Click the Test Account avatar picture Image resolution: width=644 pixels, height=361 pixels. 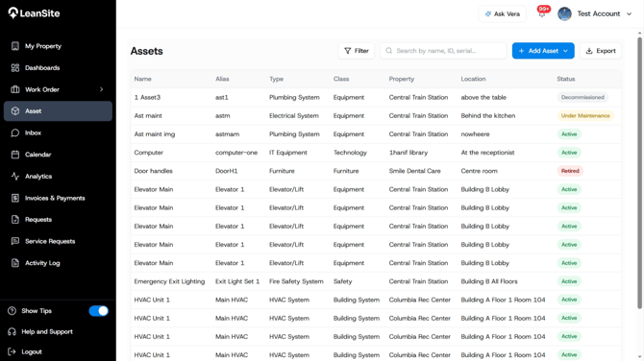pos(565,14)
